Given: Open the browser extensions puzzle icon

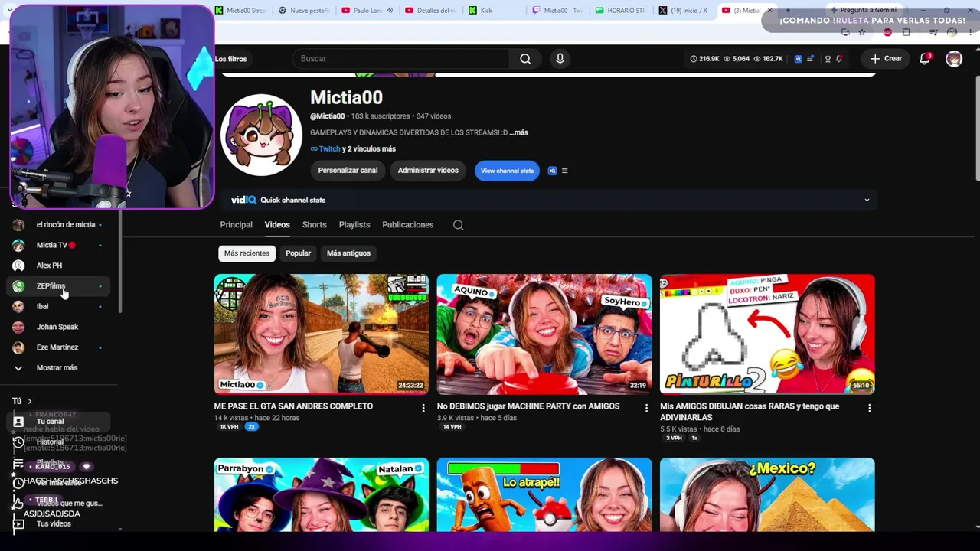Looking at the screenshot, I should 906,32.
